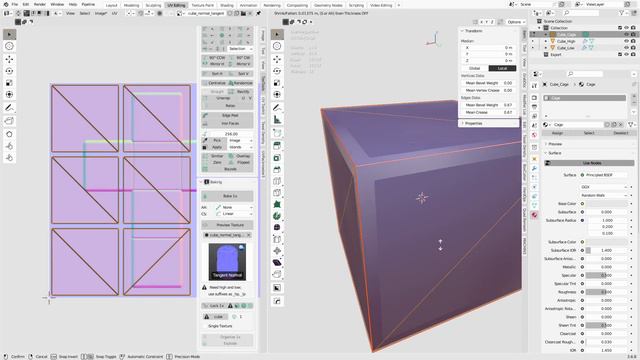Adjust the Specular slider
The width and height of the screenshot is (640, 360).
pyautogui.click(x=607, y=276)
